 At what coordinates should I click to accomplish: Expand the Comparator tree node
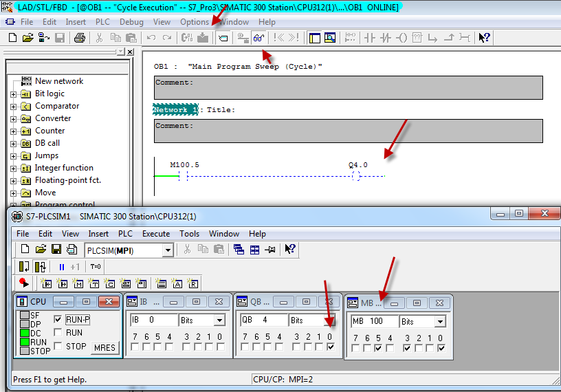tap(14, 107)
